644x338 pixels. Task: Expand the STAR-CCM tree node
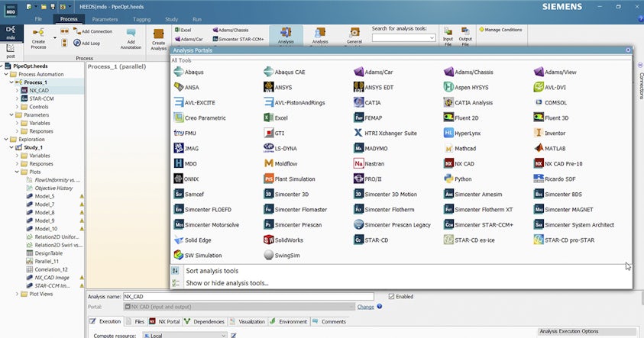click(x=17, y=98)
